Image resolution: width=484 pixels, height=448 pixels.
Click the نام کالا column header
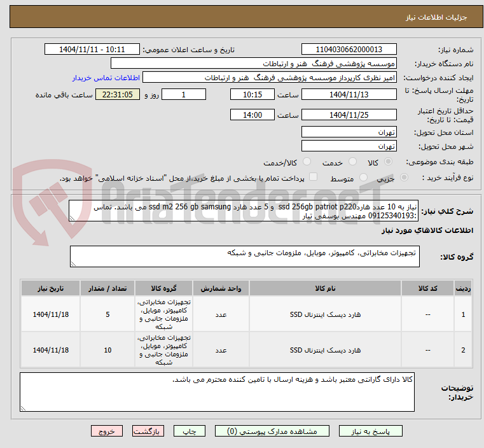point(325,288)
